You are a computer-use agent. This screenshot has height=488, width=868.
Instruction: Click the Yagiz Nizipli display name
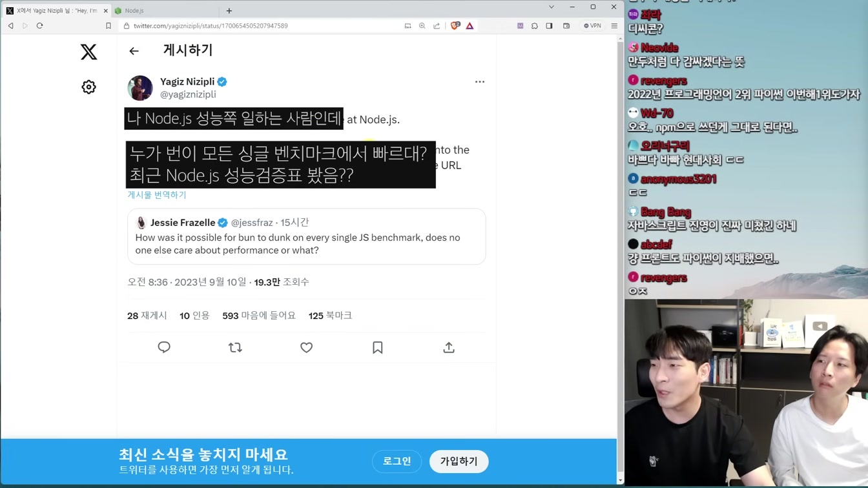point(187,82)
